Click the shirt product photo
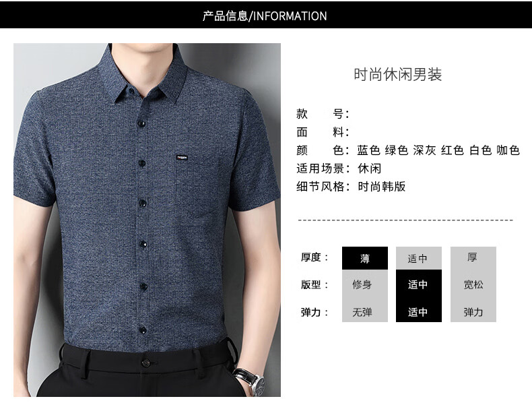This screenshot has height=403, width=532. pyautogui.click(x=147, y=220)
